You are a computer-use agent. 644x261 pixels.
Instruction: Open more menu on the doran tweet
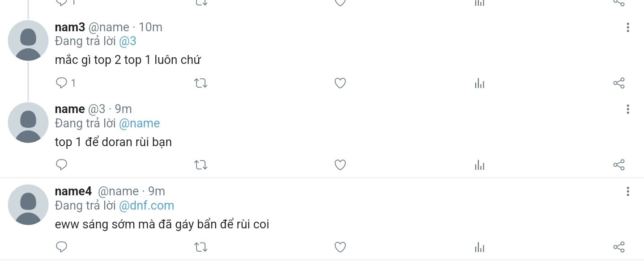click(x=627, y=109)
